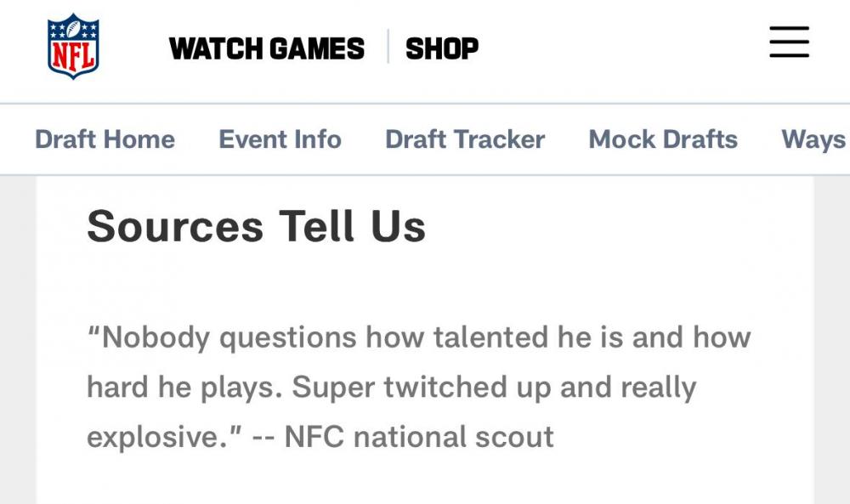The image size is (850, 504).
Task: Click the Sources Tell Us heading
Action: click(x=256, y=227)
